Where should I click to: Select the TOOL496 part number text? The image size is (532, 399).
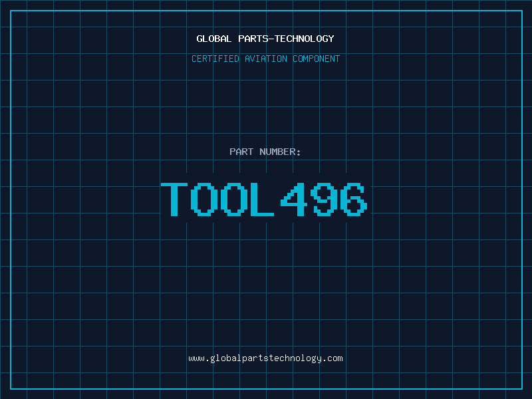click(x=264, y=199)
